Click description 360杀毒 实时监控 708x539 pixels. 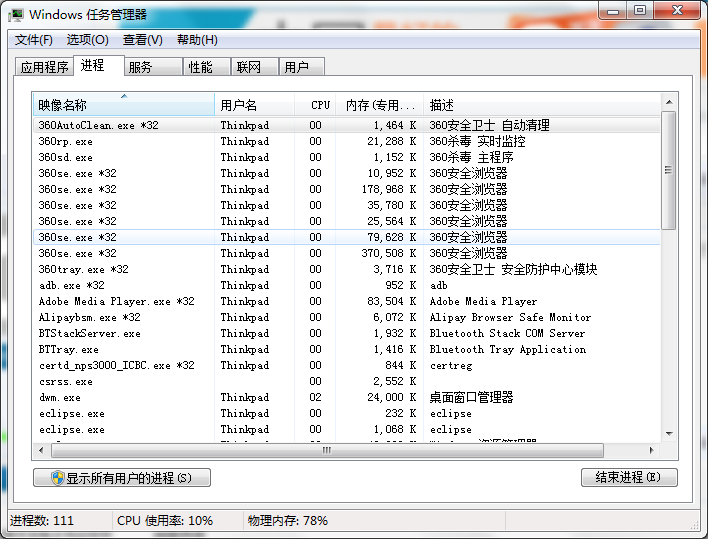pyautogui.click(x=477, y=141)
